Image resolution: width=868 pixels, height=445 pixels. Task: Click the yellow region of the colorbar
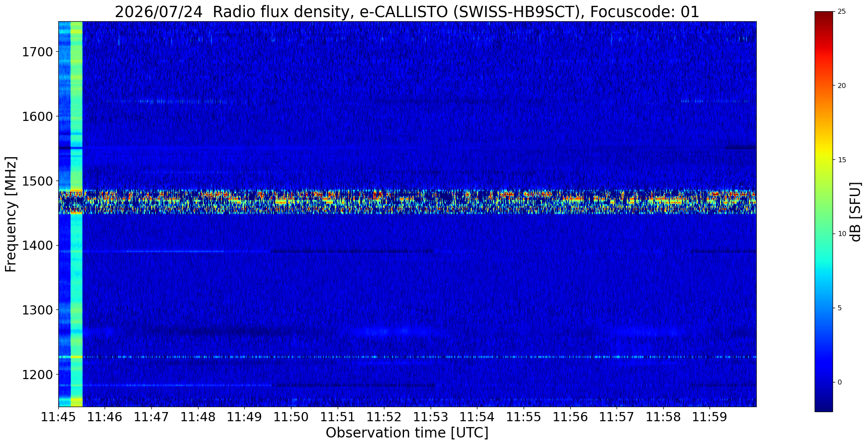click(x=823, y=160)
